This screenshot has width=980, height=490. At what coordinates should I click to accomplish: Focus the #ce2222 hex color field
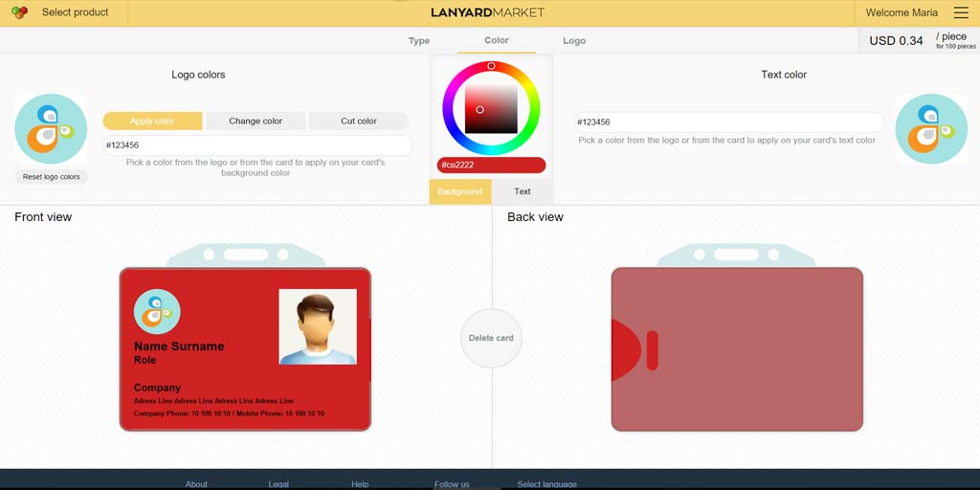(x=491, y=165)
